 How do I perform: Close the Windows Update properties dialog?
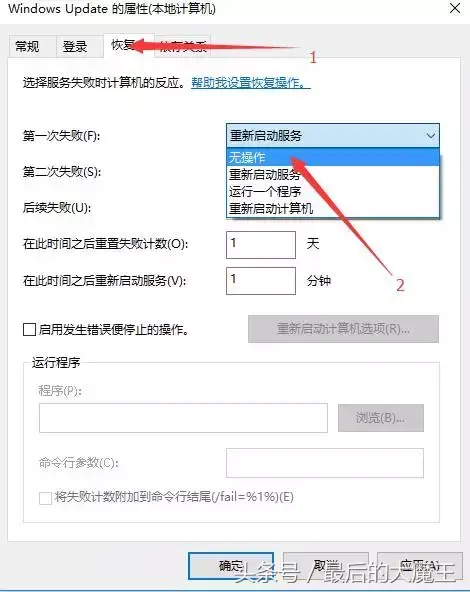(455, 8)
